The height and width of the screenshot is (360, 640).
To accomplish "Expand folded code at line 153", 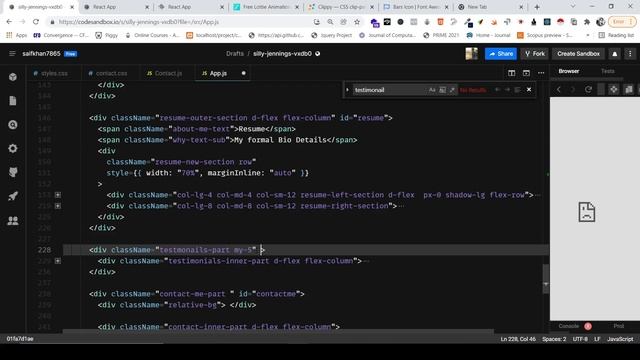I will pyautogui.click(x=58, y=195).
